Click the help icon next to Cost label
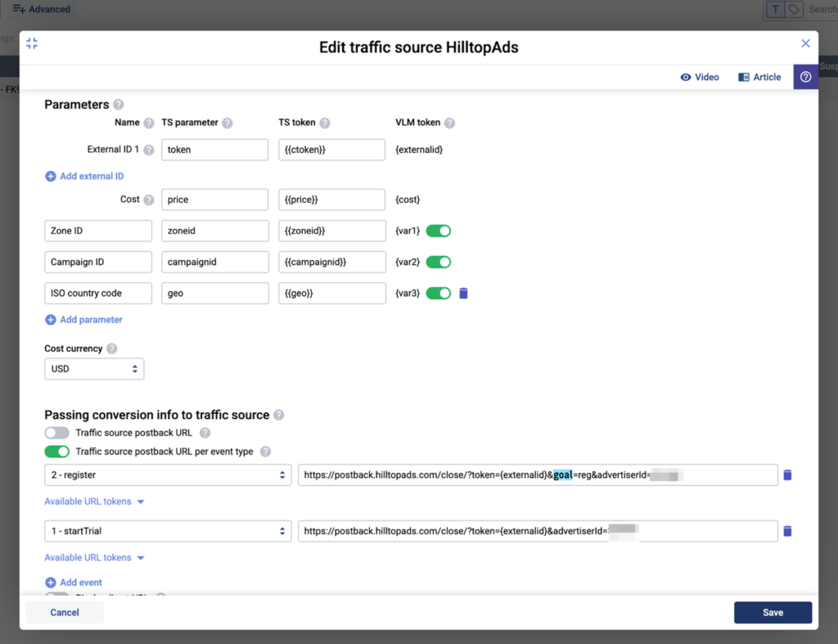The image size is (838, 644). click(149, 200)
